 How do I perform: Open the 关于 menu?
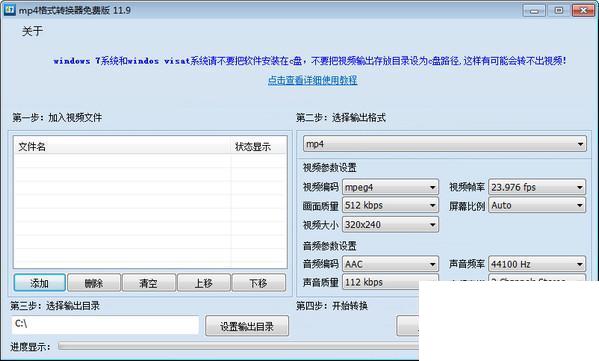[x=32, y=31]
